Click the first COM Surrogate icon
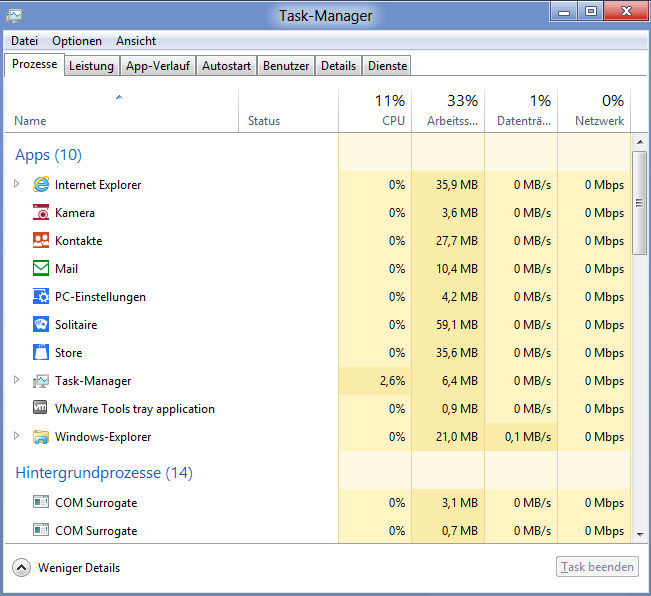The height and width of the screenshot is (596, 651). tap(41, 502)
